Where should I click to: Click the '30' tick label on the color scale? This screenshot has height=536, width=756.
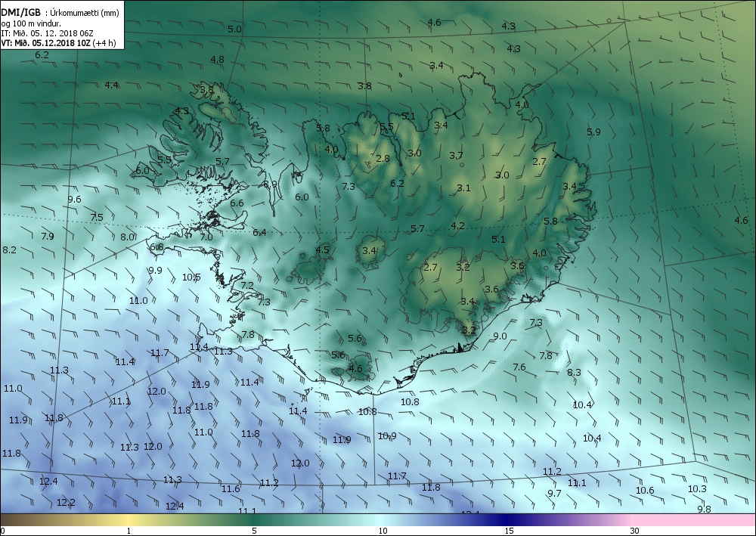click(x=634, y=531)
